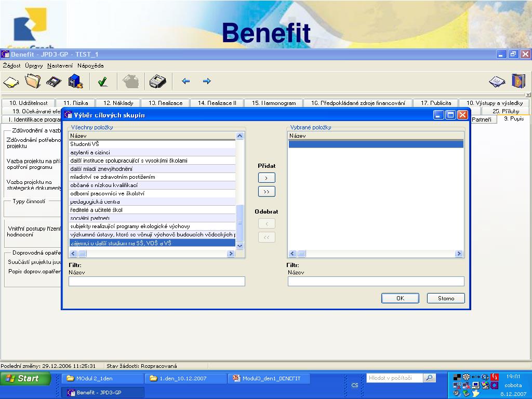Viewport: 532px width, 399px height.
Task: Print with the printer toolbar icon
Action: [158, 82]
